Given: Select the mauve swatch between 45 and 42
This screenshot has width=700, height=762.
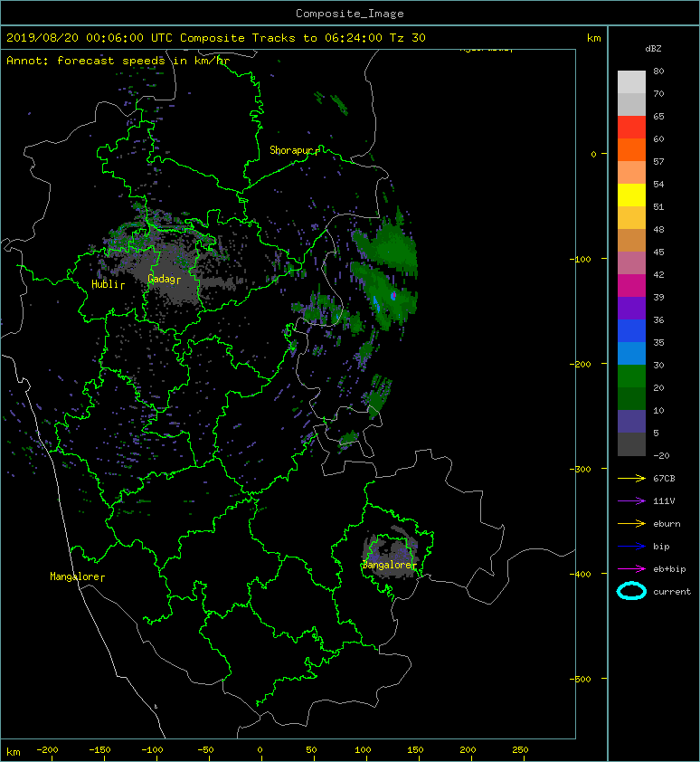Looking at the screenshot, I should coord(631,263).
